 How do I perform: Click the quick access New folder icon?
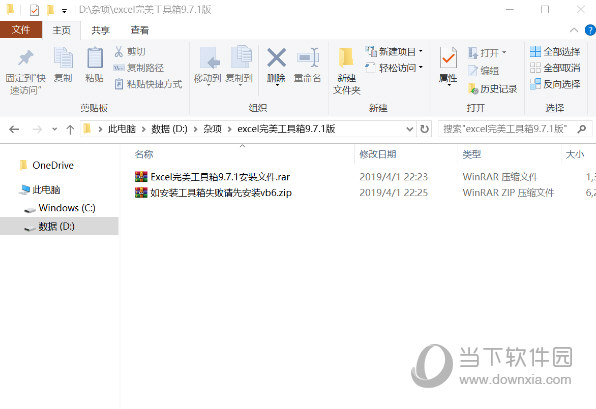tap(50, 10)
